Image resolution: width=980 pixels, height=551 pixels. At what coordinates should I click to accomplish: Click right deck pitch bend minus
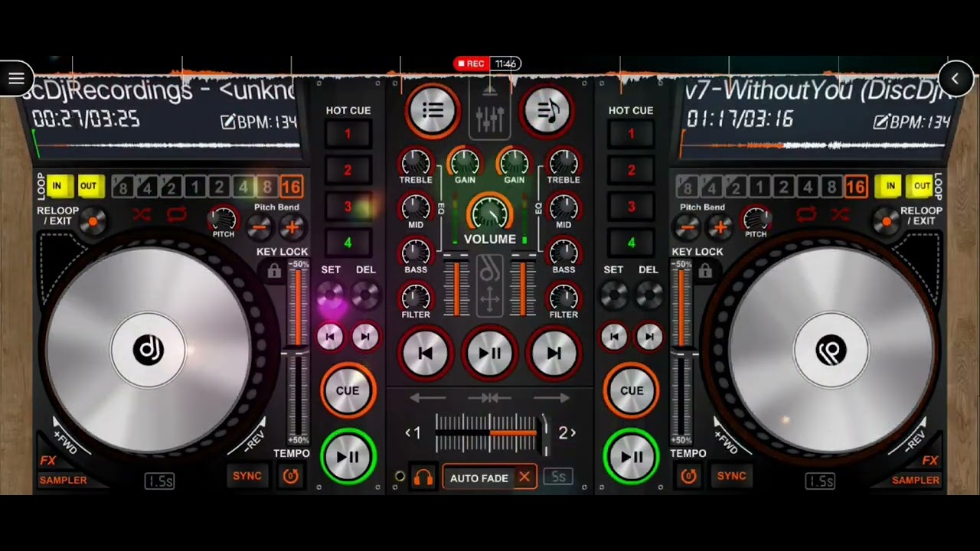(687, 227)
